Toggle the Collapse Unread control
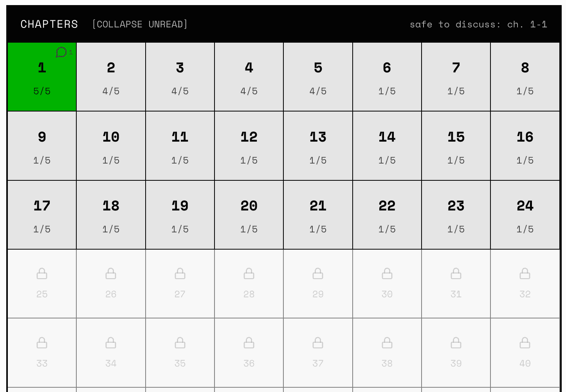 point(140,24)
